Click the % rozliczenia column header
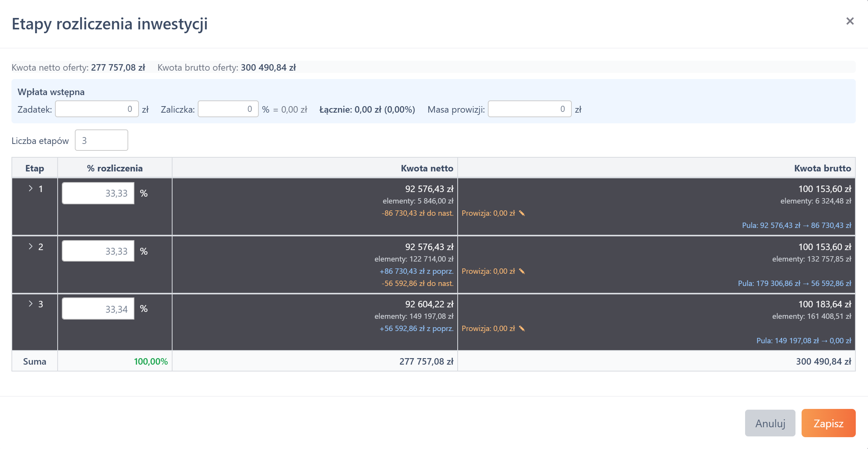 click(x=115, y=168)
